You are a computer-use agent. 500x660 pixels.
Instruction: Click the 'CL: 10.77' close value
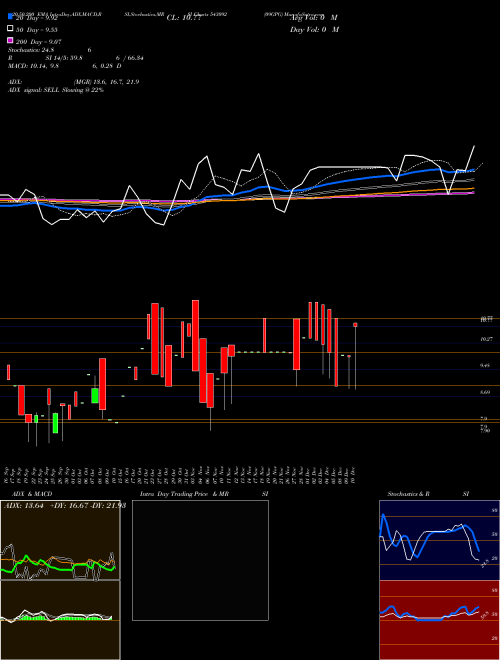184,18
